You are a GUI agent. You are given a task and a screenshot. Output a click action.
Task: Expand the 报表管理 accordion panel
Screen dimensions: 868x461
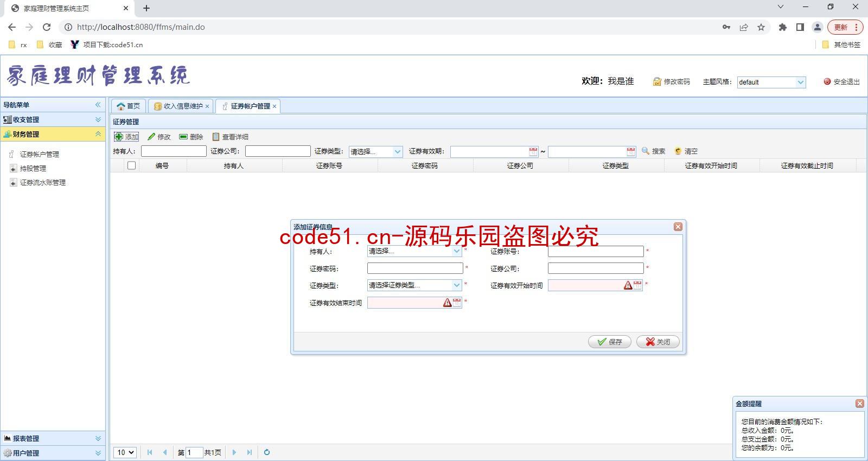click(x=53, y=438)
